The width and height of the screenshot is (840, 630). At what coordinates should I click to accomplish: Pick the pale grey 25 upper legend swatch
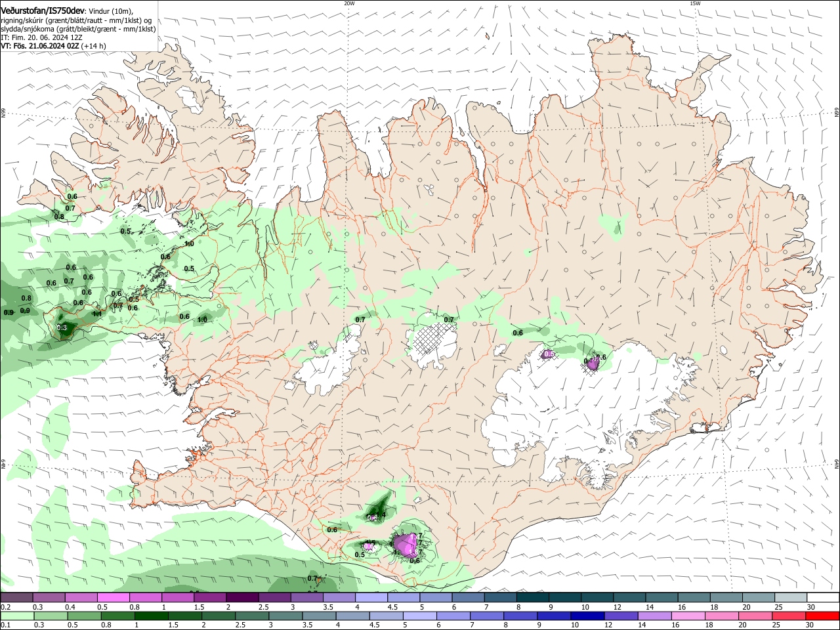click(791, 598)
